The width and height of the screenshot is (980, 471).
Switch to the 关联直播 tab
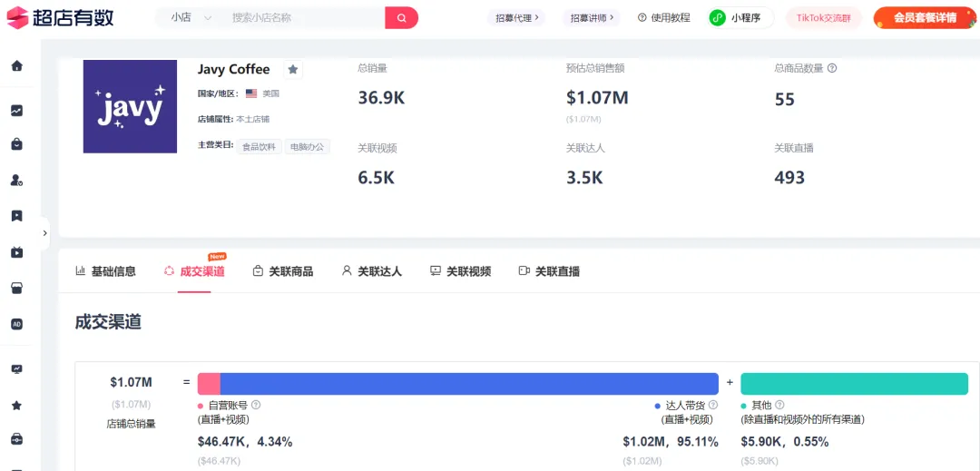click(549, 271)
